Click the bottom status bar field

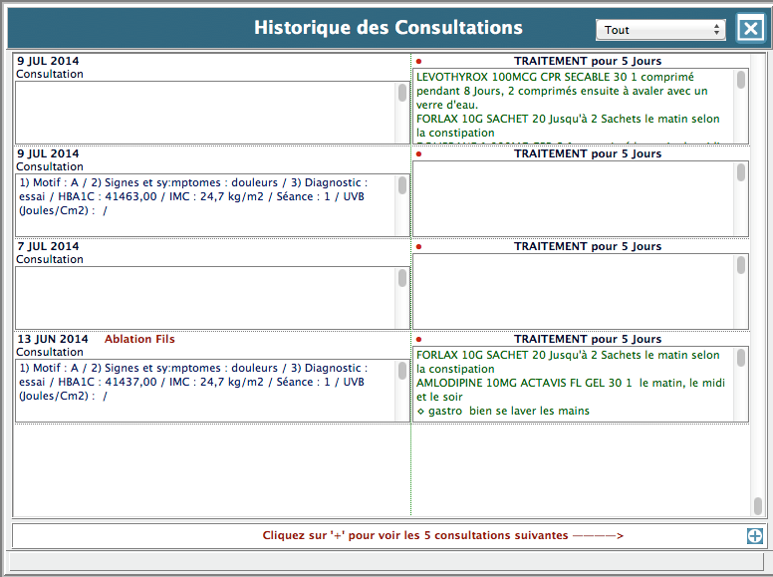[386, 561]
